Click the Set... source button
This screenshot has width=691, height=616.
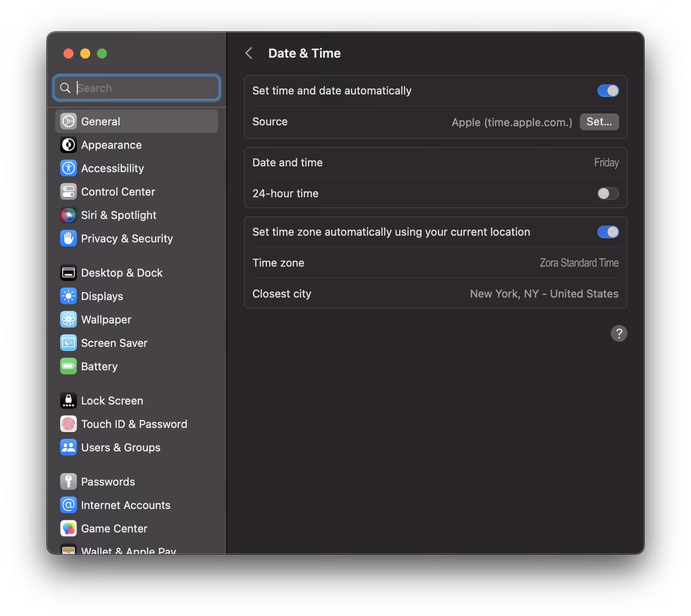point(599,122)
